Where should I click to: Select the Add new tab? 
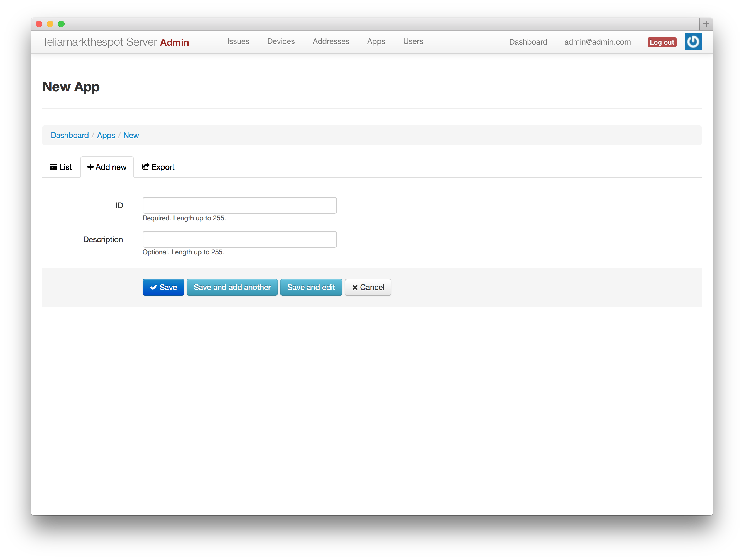[x=107, y=167]
